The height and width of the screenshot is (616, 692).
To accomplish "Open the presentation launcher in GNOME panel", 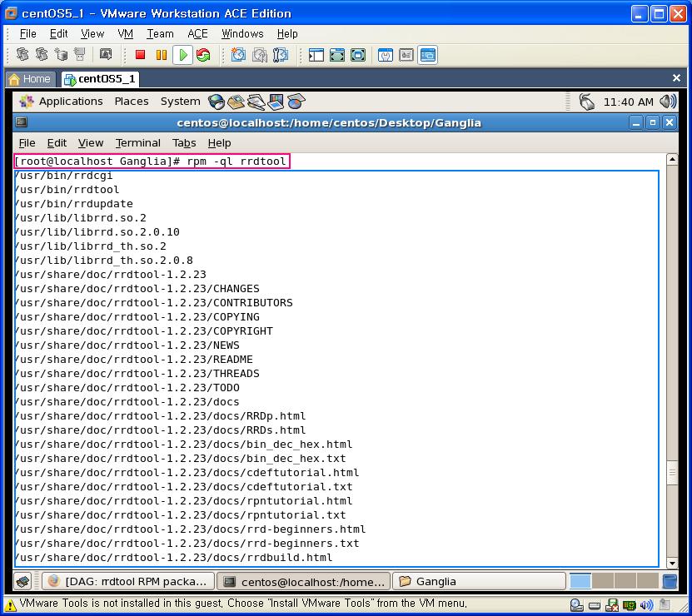I will 276,102.
